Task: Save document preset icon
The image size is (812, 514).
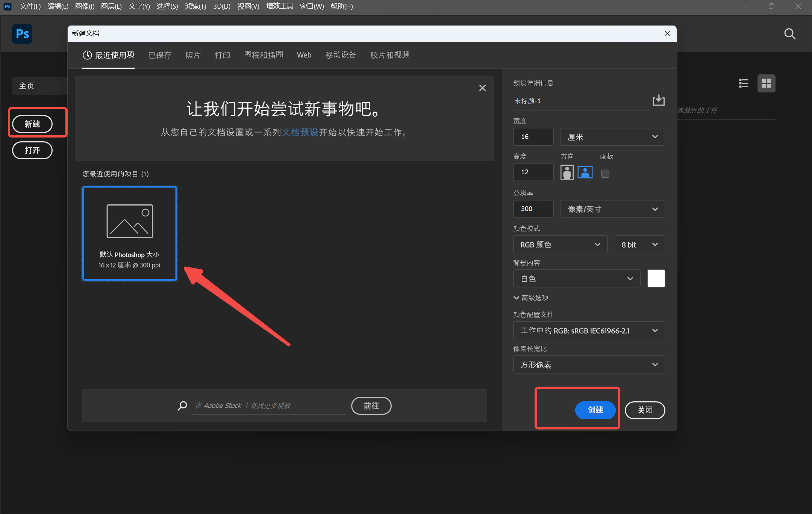Action: pos(658,100)
